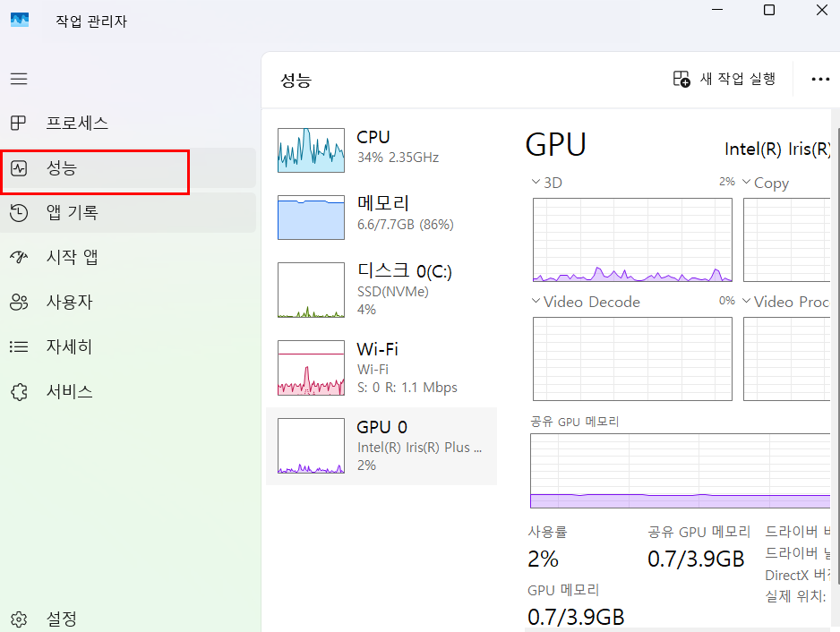Select the 메모리 performance entry label
840x632 pixels.
click(383, 203)
